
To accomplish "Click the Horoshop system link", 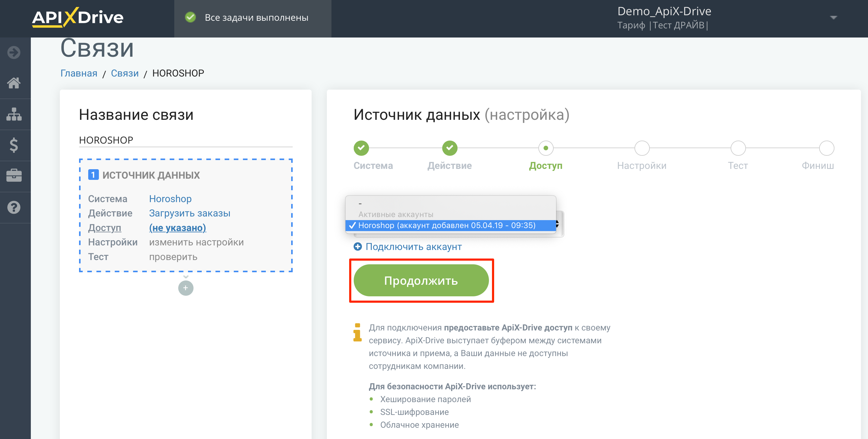I will (170, 199).
